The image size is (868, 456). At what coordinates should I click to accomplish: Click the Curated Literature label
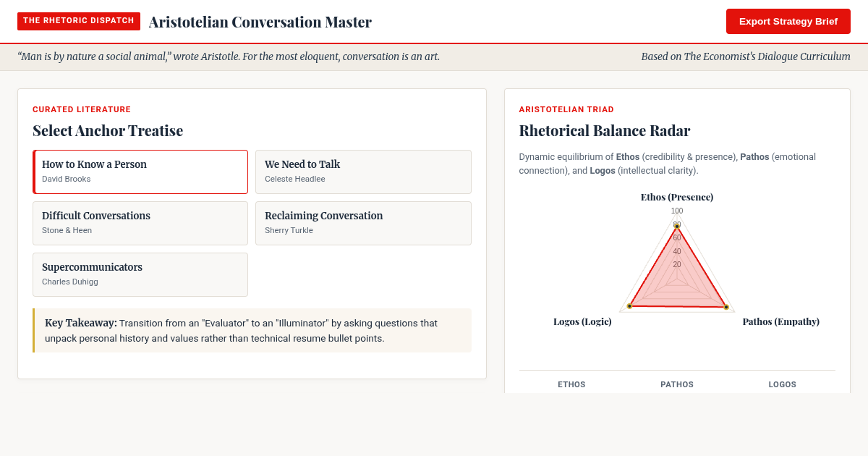pyautogui.click(x=82, y=109)
